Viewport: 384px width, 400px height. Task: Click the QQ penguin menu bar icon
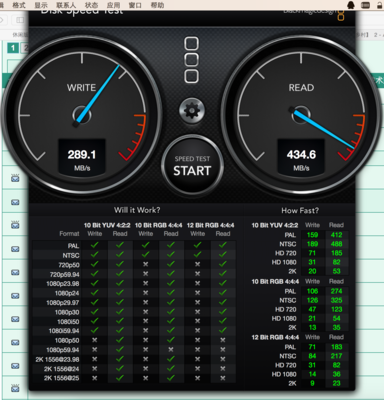click(351, 5)
